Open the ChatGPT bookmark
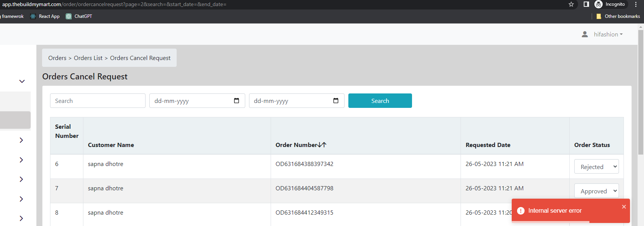 (x=79, y=16)
